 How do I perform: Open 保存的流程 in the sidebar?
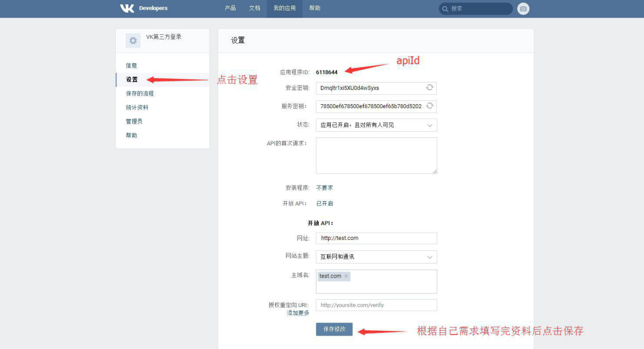click(x=140, y=94)
